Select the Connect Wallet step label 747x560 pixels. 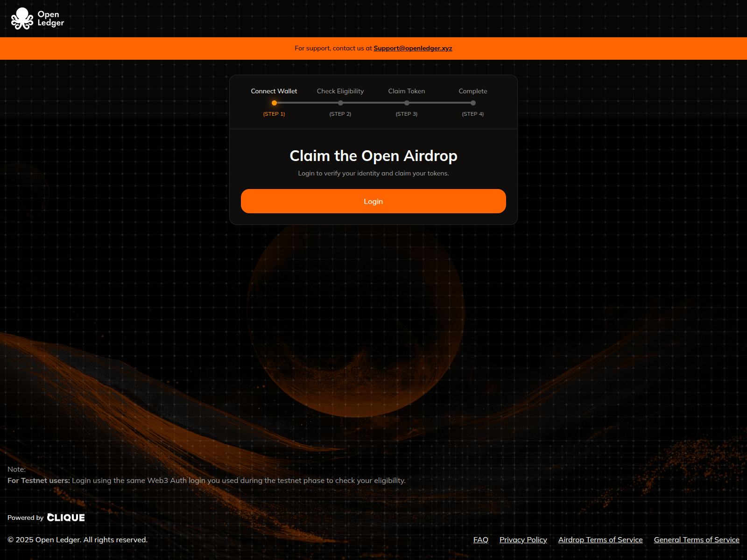point(274,91)
